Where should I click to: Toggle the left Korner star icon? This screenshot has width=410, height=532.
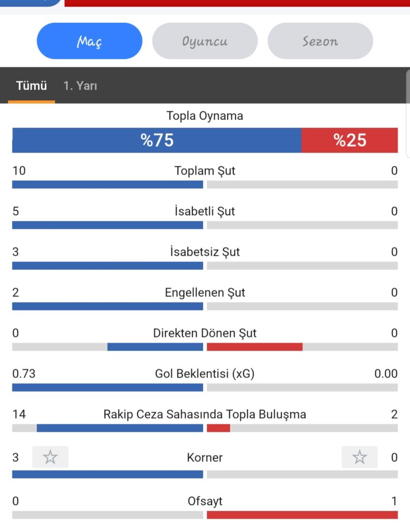click(50, 457)
